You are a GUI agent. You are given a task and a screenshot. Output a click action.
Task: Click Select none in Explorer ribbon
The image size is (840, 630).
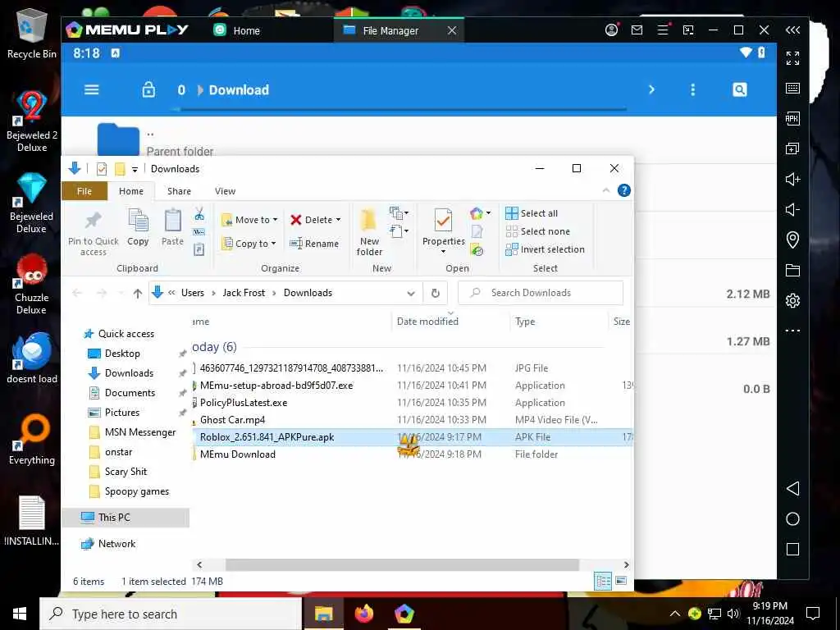click(x=538, y=231)
